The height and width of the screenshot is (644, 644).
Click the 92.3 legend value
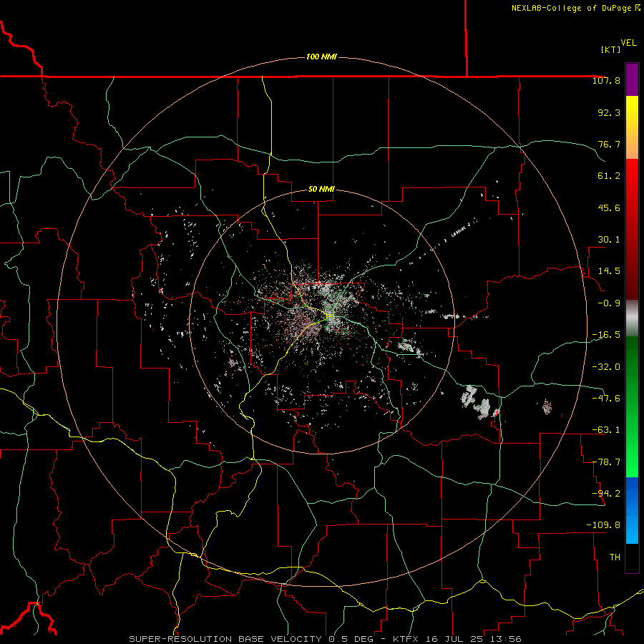click(609, 112)
